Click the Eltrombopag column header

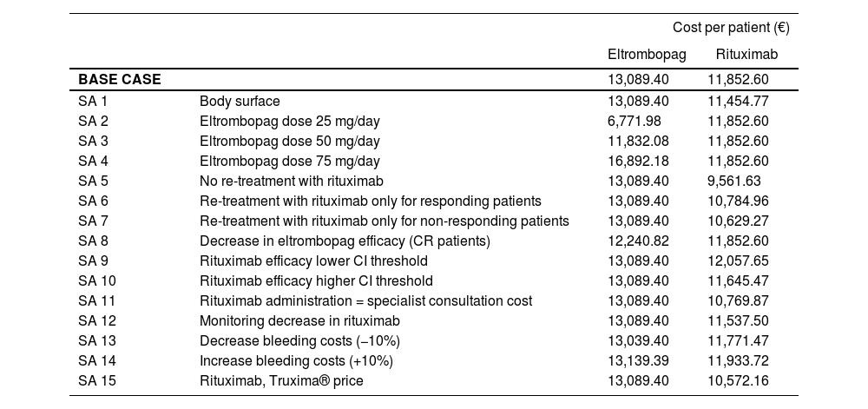pyautogui.click(x=647, y=55)
